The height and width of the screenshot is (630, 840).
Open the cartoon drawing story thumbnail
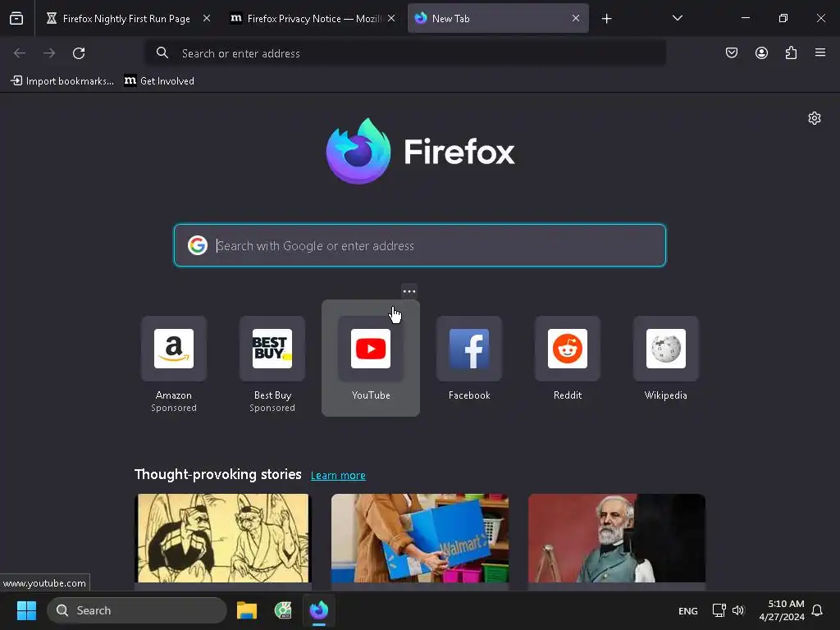pyautogui.click(x=223, y=538)
